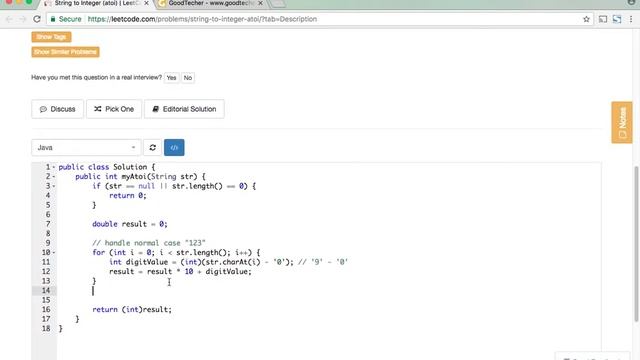Open the Chrome cast icon in the toolbar
640x360 pixels.
pos(603,19)
